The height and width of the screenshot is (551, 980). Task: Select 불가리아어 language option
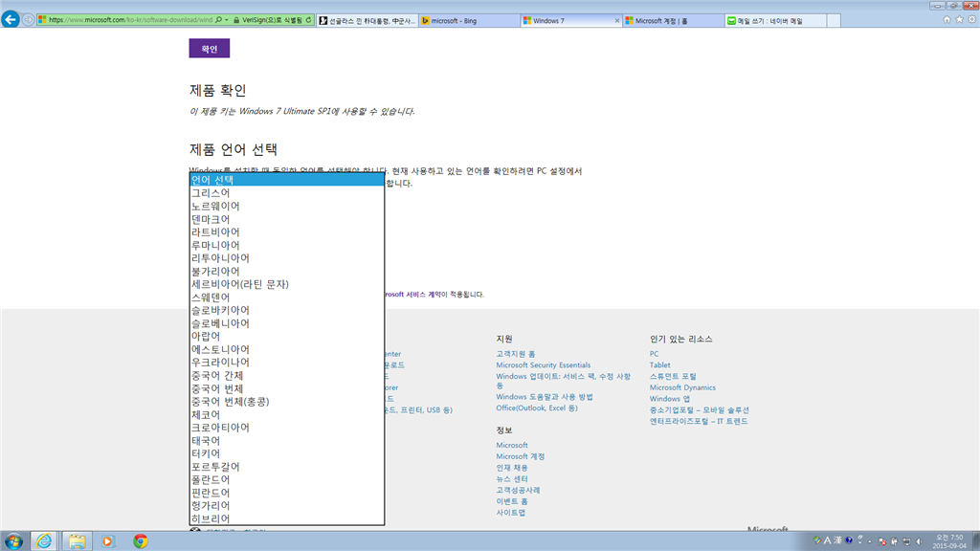(287, 271)
